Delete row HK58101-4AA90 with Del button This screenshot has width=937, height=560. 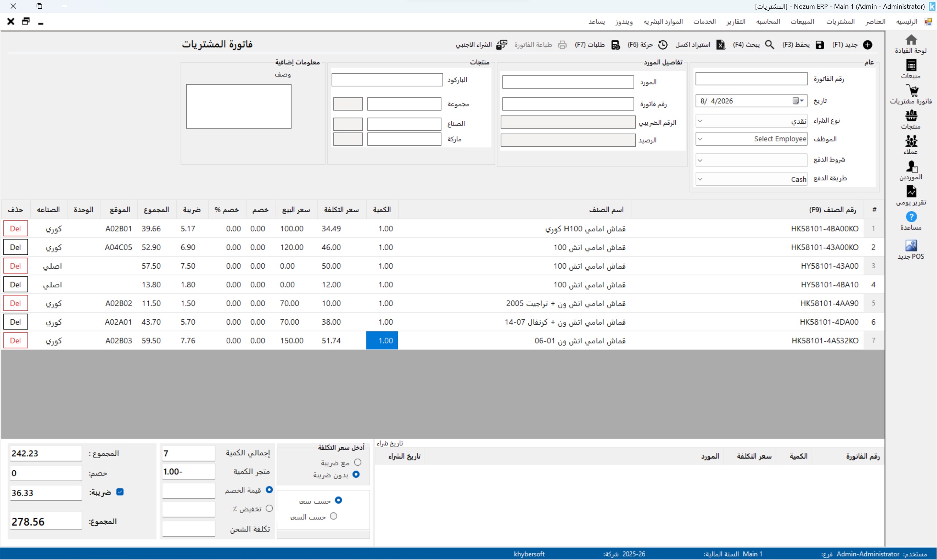[15, 303]
